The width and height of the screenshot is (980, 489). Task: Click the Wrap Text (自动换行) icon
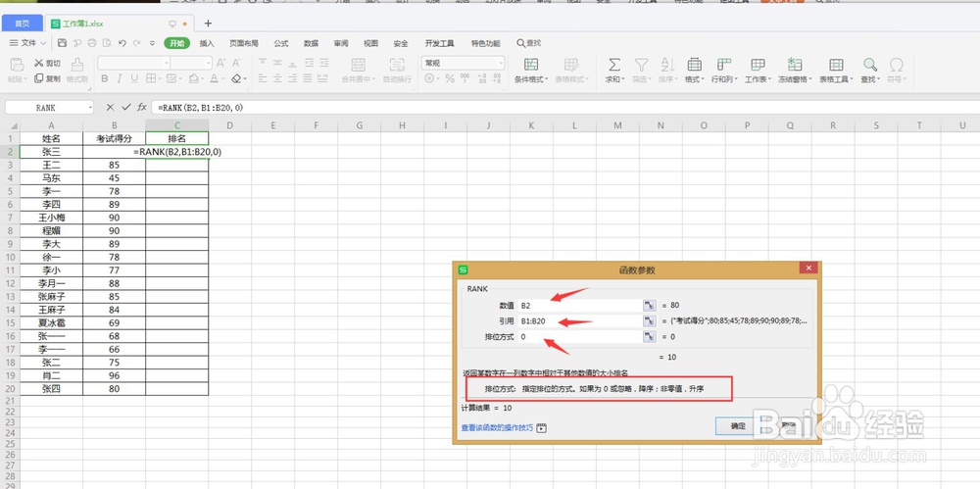397,65
